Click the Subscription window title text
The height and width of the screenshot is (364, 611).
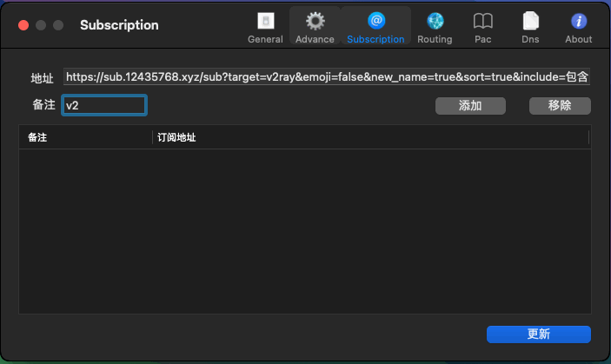click(x=119, y=25)
